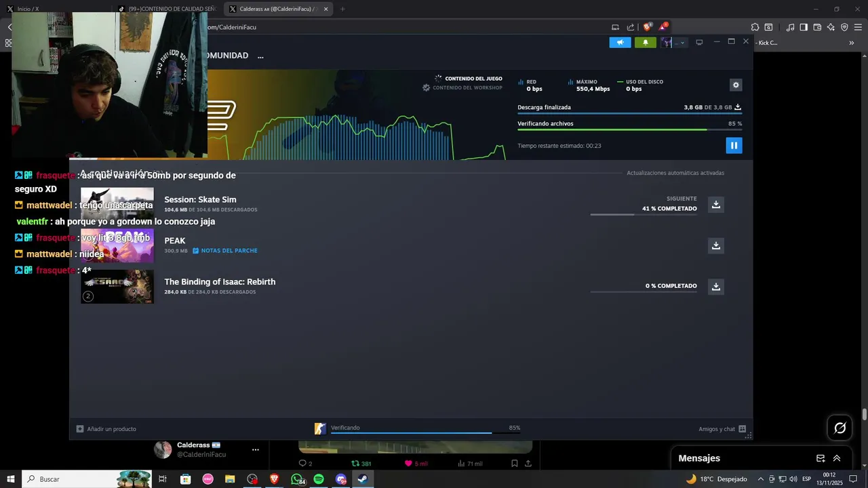868x488 pixels.
Task: Click share icon on tweet
Action: click(x=528, y=464)
